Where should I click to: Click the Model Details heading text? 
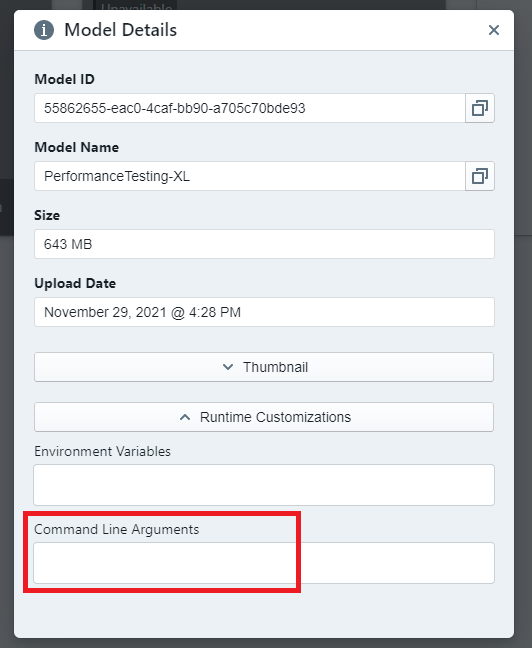(121, 30)
